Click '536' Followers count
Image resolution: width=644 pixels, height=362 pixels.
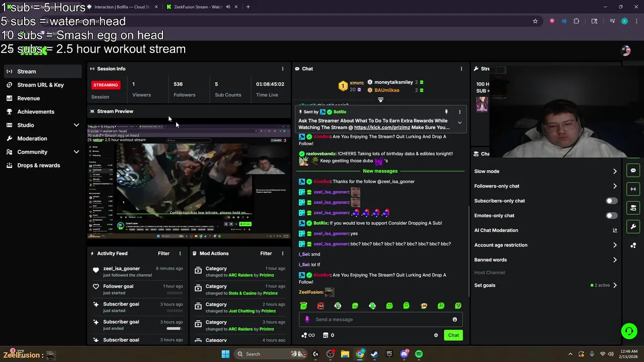178,84
